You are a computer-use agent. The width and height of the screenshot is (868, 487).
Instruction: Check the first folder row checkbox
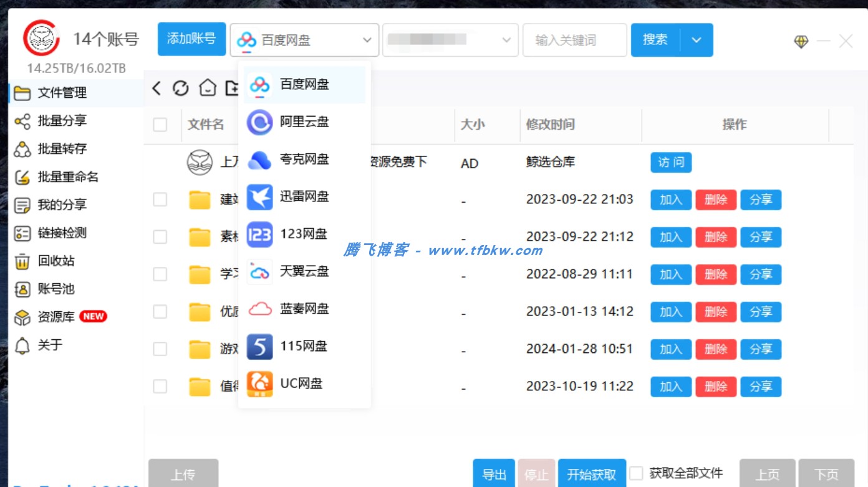click(x=160, y=200)
